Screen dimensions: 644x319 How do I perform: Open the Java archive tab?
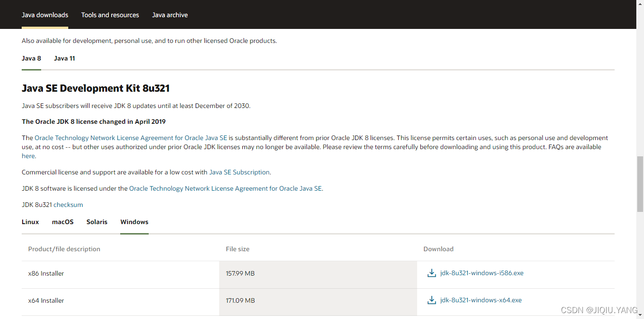[170, 15]
